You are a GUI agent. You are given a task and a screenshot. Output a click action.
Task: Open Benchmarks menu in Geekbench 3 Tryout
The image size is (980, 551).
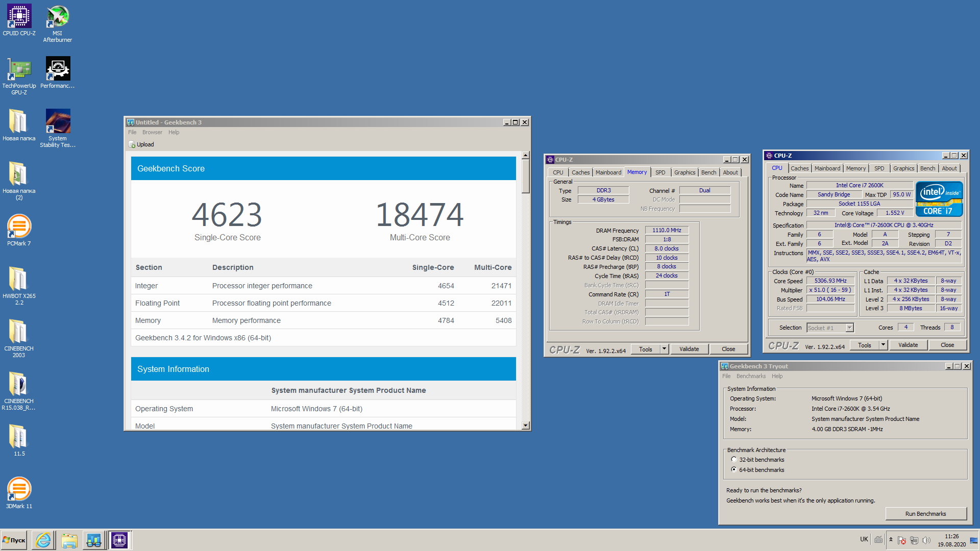pyautogui.click(x=751, y=376)
